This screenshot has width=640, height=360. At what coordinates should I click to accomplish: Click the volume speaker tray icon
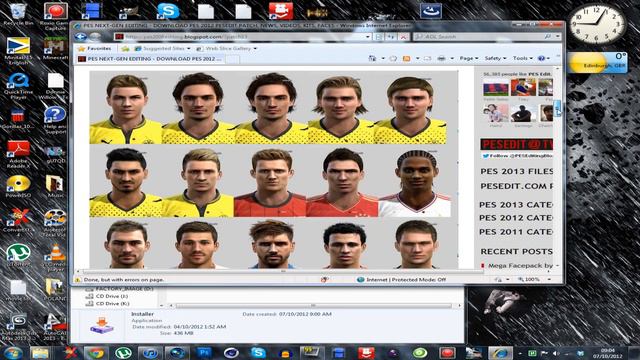pos(556,353)
